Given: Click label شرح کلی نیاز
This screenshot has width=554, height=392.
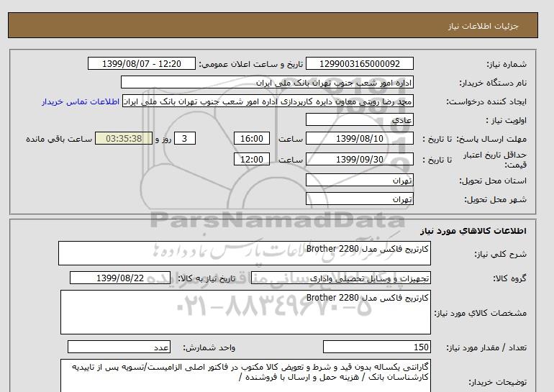Looking at the screenshot, I should [x=500, y=254].
